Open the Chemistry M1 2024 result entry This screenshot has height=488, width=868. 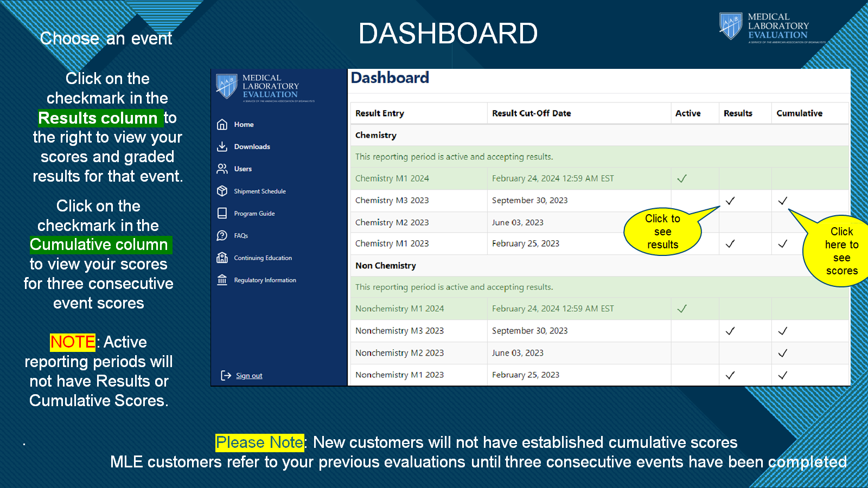coord(392,178)
